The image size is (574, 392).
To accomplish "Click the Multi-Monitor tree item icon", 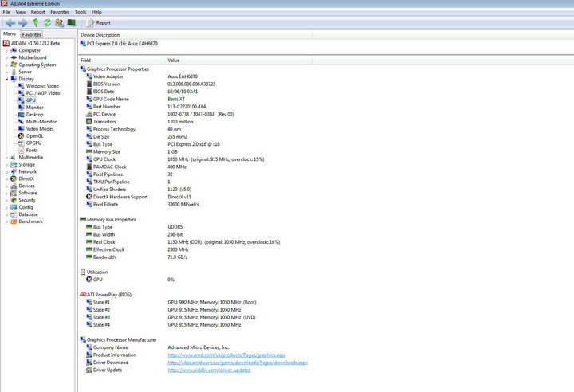I will click(x=22, y=122).
